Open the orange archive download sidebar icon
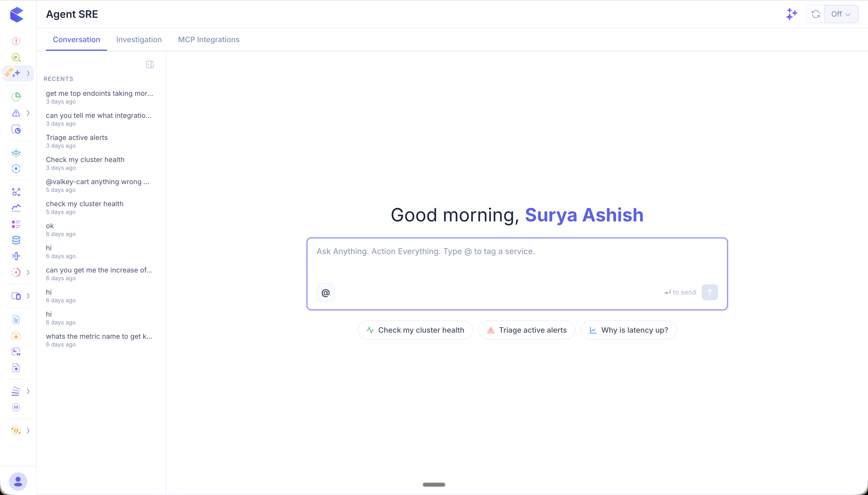The width and height of the screenshot is (868, 495). point(16,336)
